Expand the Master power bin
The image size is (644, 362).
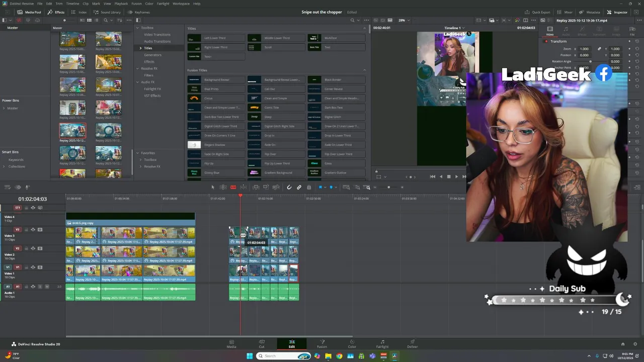coord(4,108)
